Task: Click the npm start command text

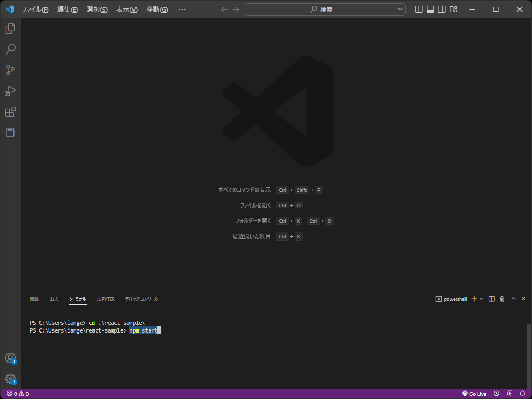Action: pos(143,330)
